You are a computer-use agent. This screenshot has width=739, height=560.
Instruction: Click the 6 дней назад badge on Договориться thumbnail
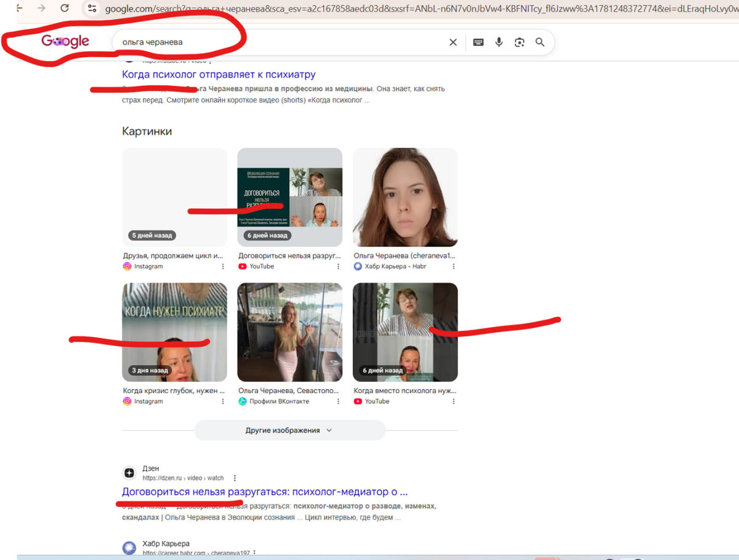267,235
